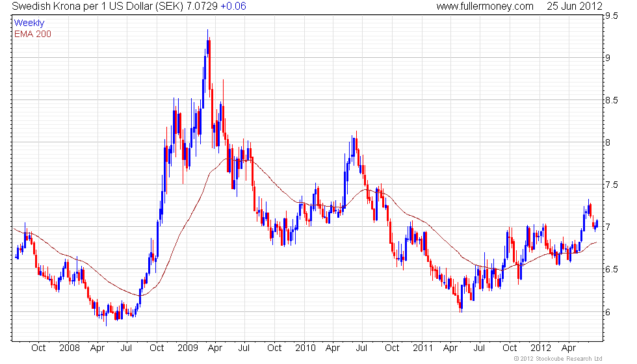Viewport: 637px width, 364px height.
Task: Click the 'EMA 200' legend label
Action: coord(33,34)
